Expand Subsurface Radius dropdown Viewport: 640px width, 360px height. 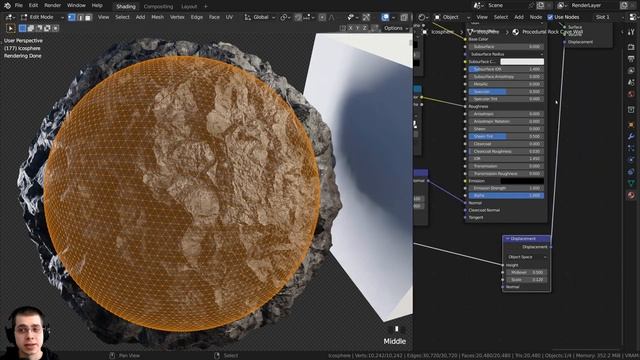click(506, 54)
